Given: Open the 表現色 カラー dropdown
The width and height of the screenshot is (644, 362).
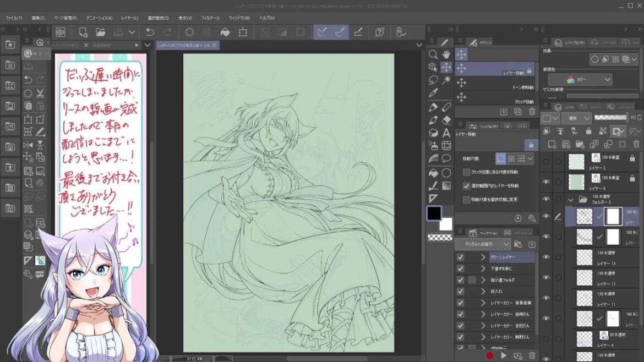Looking at the screenshot, I should coord(580,80).
